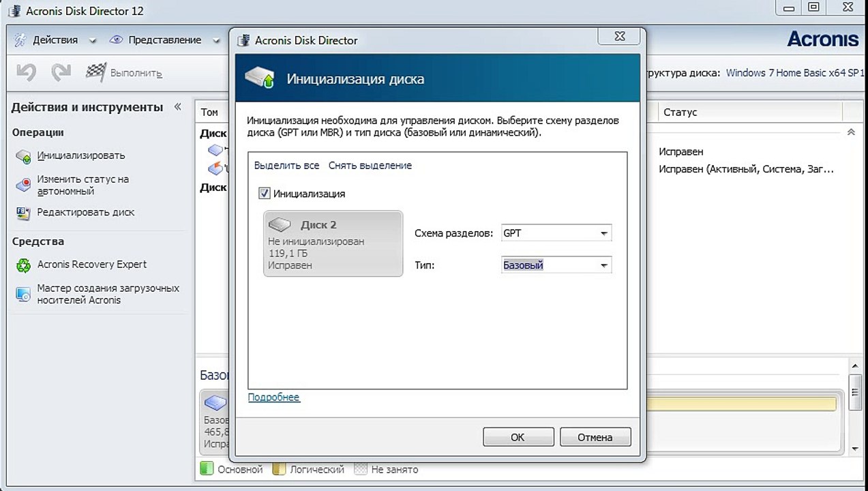
Task: Click the Unallocated legend square
Action: (x=360, y=469)
